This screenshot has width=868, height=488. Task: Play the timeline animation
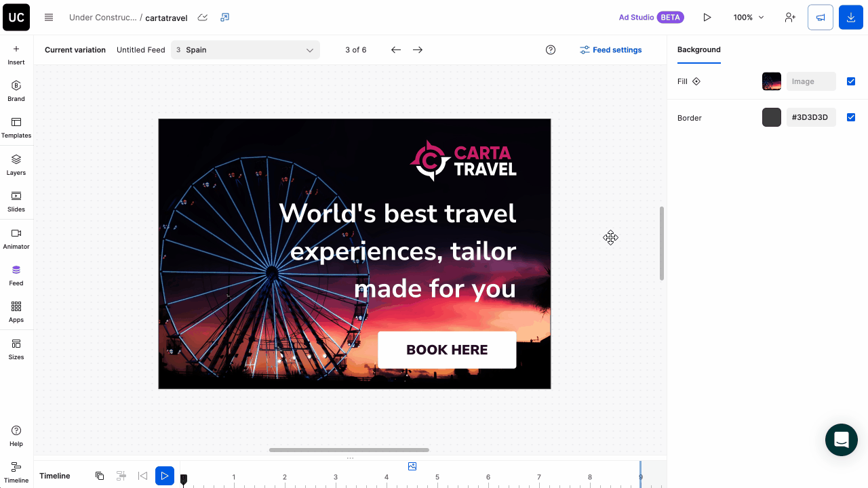[x=165, y=476]
